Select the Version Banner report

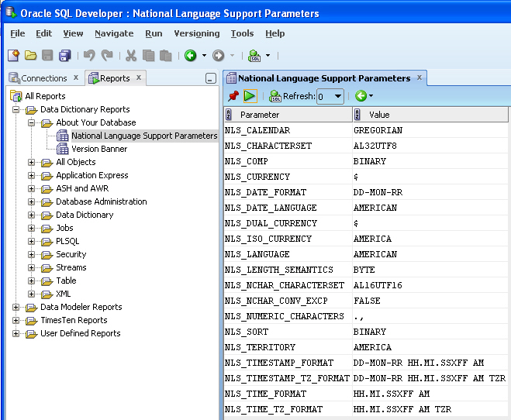point(99,149)
